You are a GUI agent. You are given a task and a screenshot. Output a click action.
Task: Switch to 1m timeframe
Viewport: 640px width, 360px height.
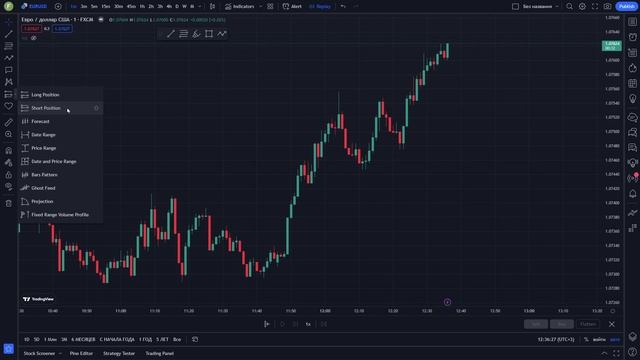click(74, 6)
